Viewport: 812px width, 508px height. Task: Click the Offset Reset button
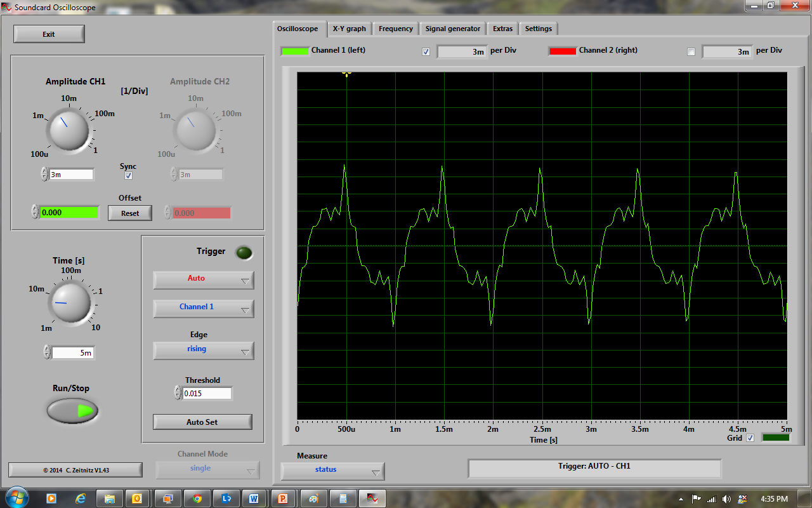[130, 213]
